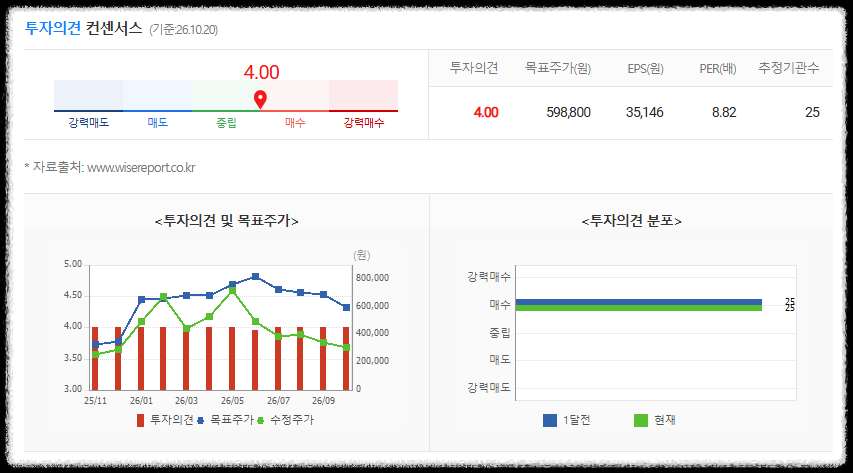
Task: Click the 강력매수 distribution chart row label
Action: pos(489,277)
